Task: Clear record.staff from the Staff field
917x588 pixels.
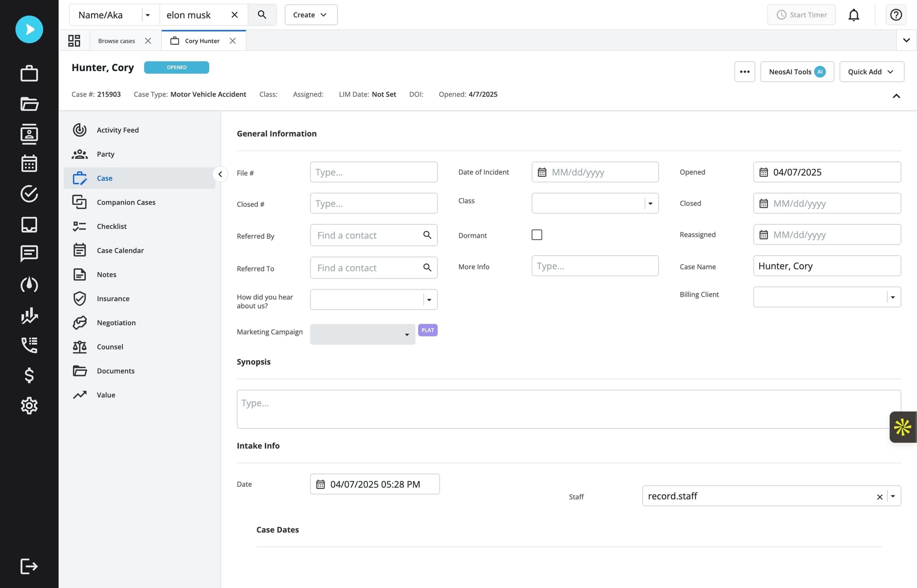Action: click(879, 496)
